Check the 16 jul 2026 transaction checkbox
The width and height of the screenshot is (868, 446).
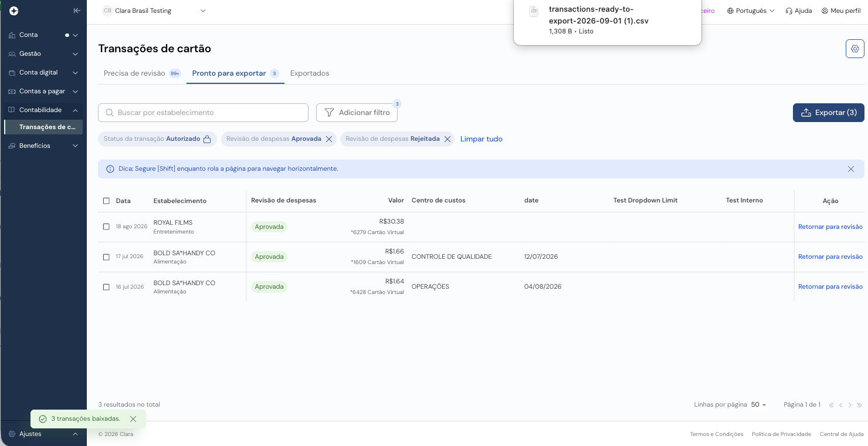point(106,287)
